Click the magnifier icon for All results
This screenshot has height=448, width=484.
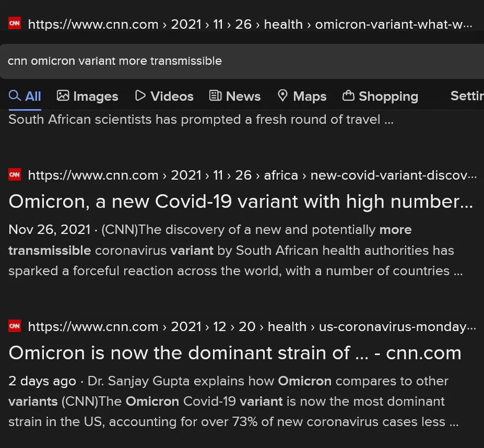tap(15, 96)
